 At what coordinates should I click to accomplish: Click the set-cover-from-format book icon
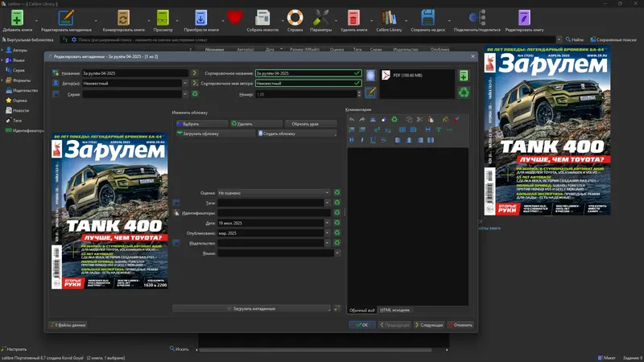(370, 75)
